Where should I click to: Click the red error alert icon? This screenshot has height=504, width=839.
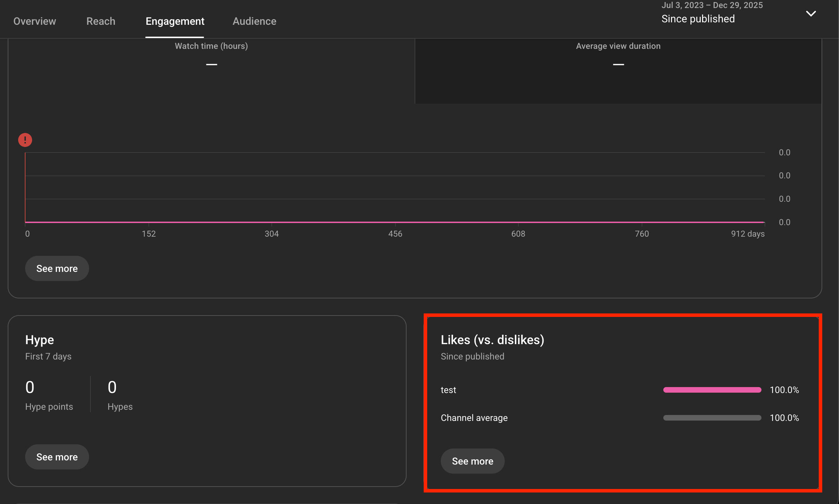tap(25, 140)
